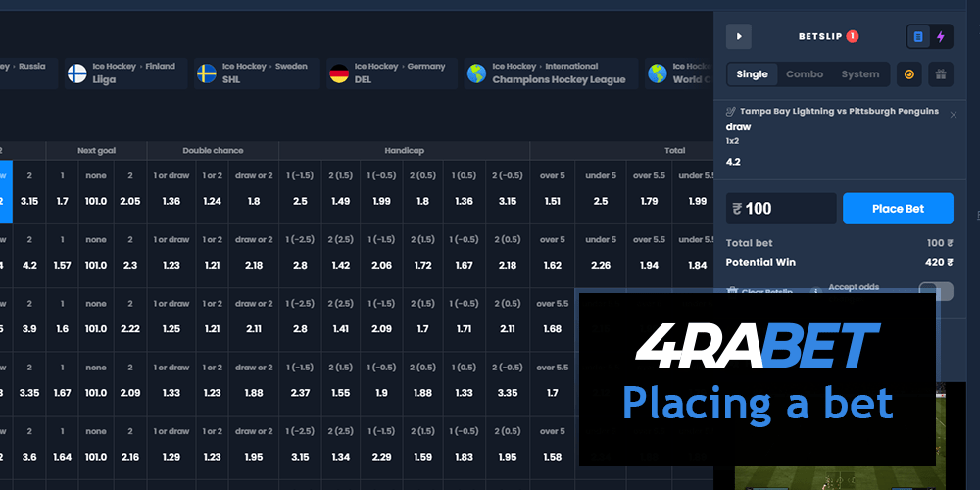Click the globe icon for Champions Hockey League
The height and width of the screenshot is (490, 980).
(x=477, y=73)
